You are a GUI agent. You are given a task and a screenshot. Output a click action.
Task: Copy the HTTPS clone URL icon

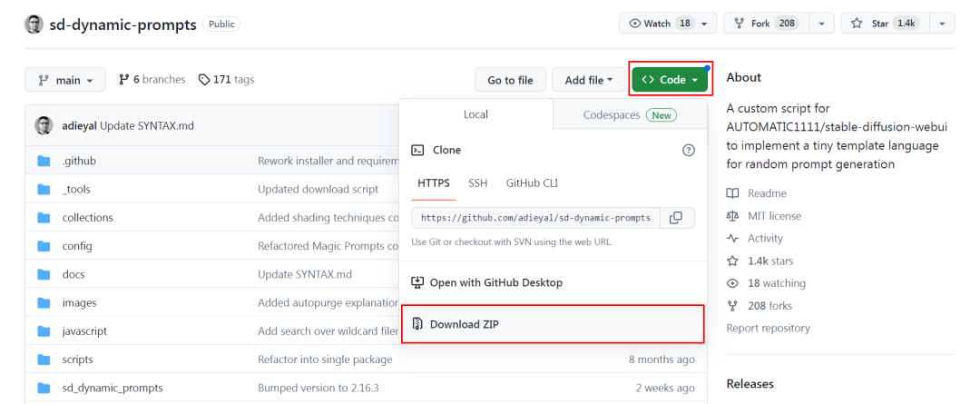coord(676,218)
